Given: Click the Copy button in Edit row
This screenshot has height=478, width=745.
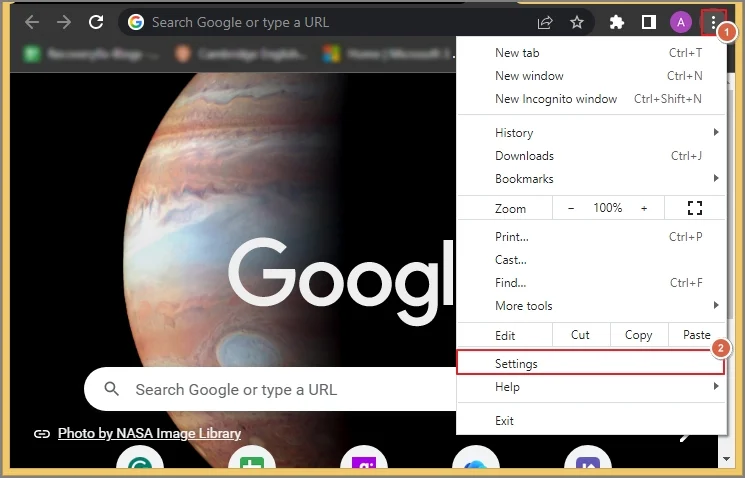Looking at the screenshot, I should tap(639, 335).
